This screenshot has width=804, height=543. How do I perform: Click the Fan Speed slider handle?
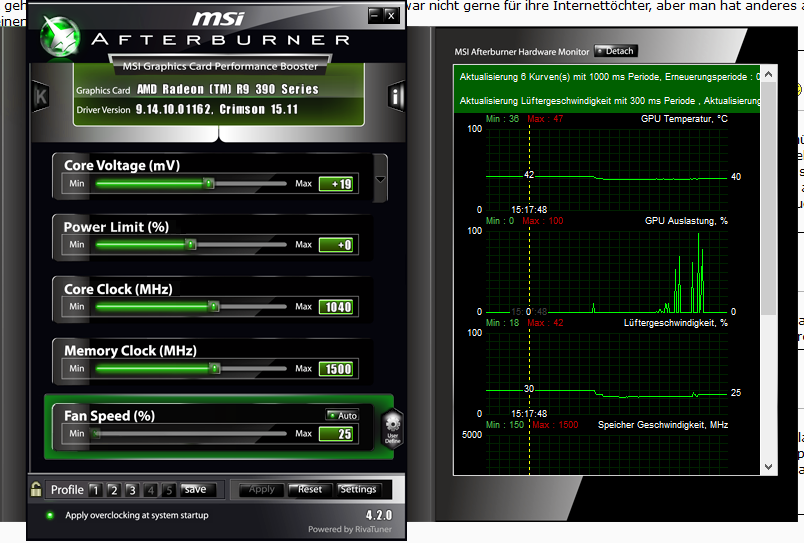(x=95, y=434)
